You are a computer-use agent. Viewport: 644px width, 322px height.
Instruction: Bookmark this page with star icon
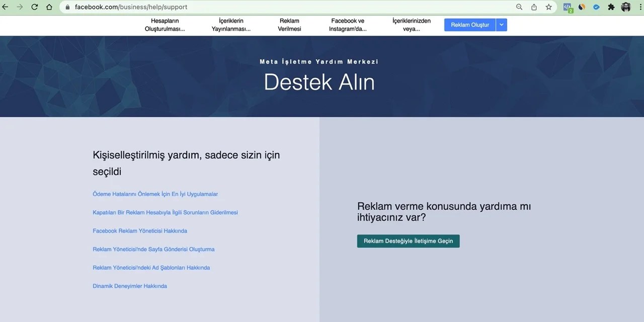[x=548, y=7]
